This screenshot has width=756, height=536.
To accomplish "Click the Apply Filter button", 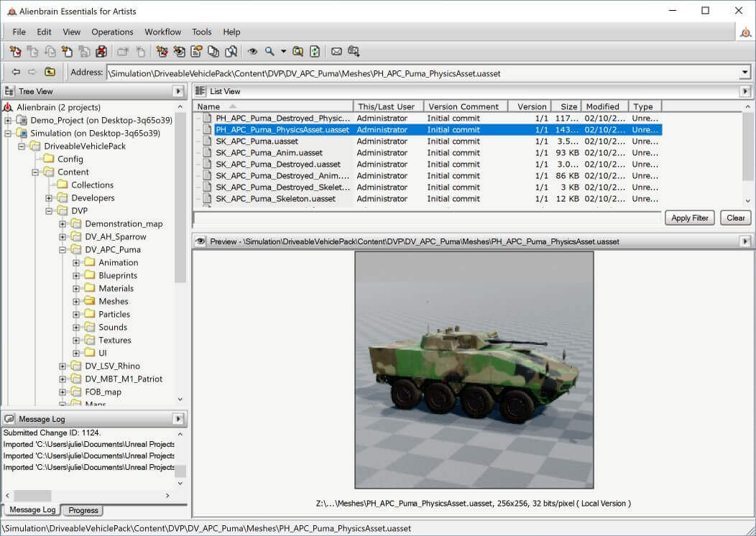I will (689, 218).
